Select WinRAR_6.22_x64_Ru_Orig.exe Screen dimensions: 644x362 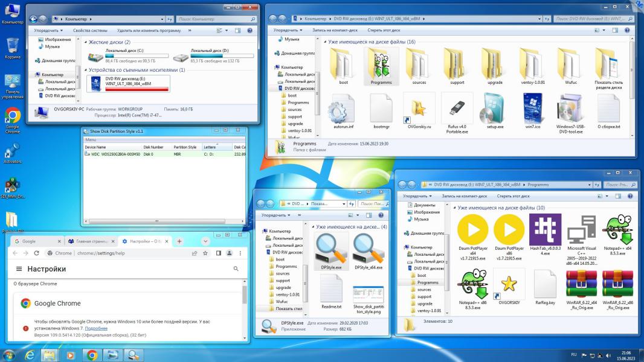tap(582, 290)
